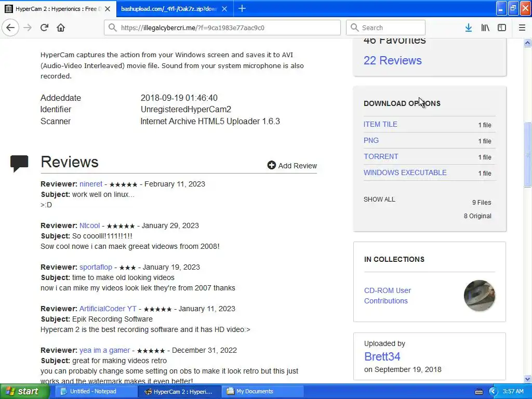
Task: Open reviewer nineret's profile
Action: pyautogui.click(x=90, y=184)
